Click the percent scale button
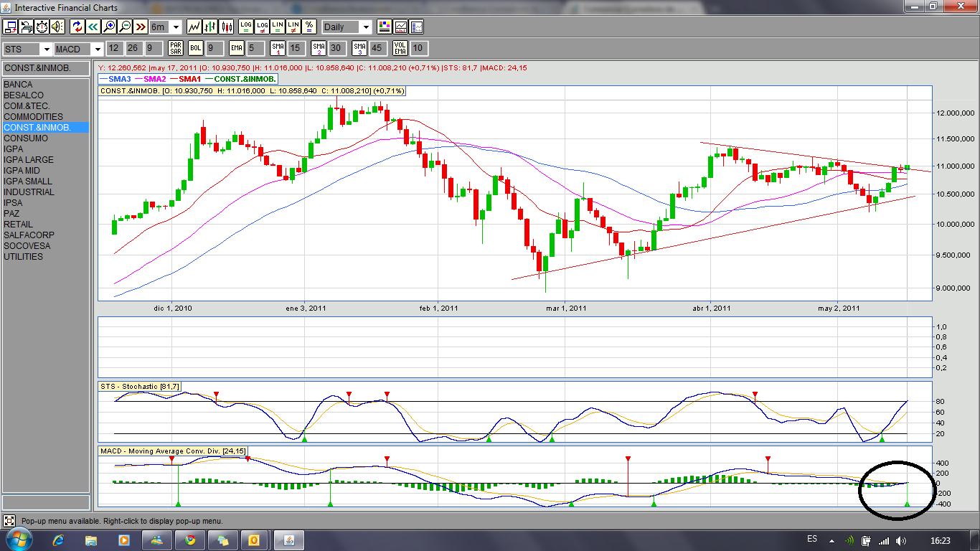 pyautogui.click(x=309, y=27)
